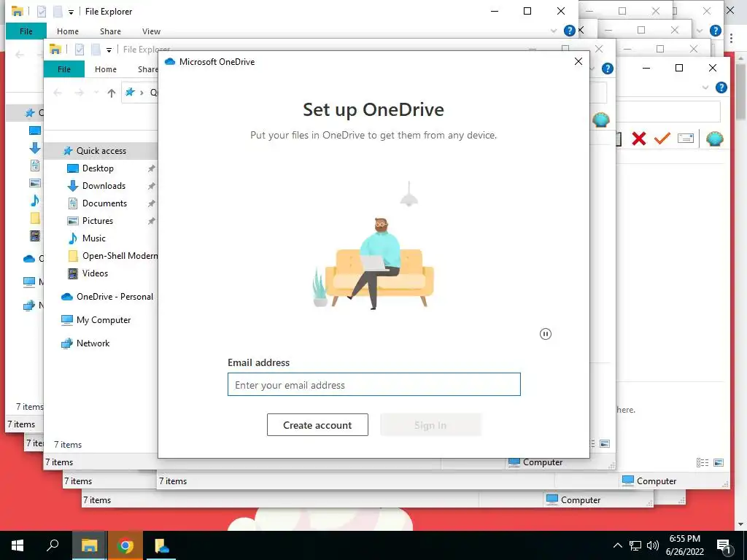The width and height of the screenshot is (747, 560).
Task: Open Quick Access Toolbar dropdown in back File Explorer
Action: tap(71, 12)
